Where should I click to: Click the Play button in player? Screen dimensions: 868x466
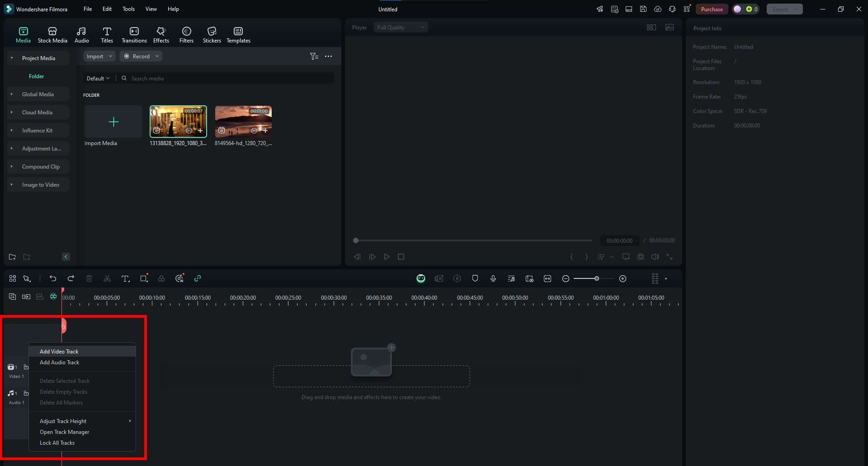387,257
